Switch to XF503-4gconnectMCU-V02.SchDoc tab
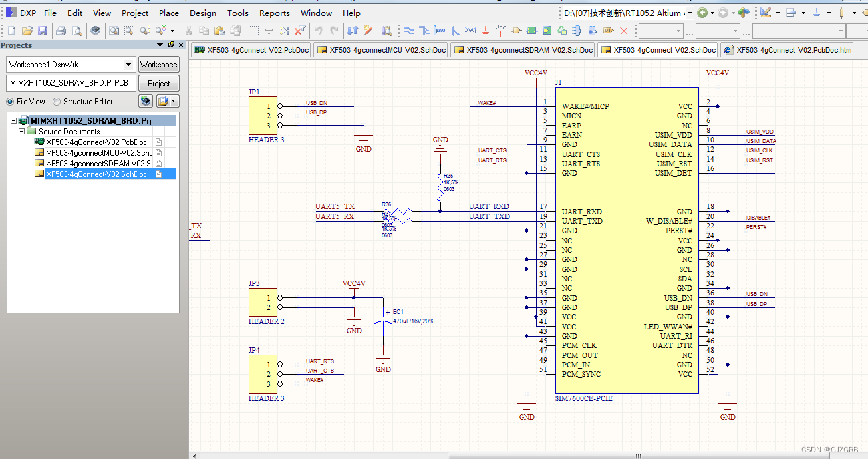868x459 pixels. 380,49
